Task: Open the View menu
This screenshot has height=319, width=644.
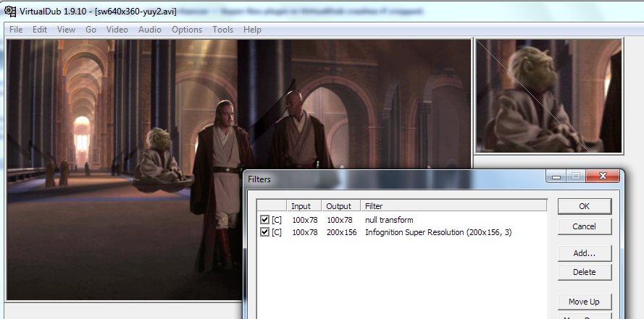Action: (x=66, y=30)
